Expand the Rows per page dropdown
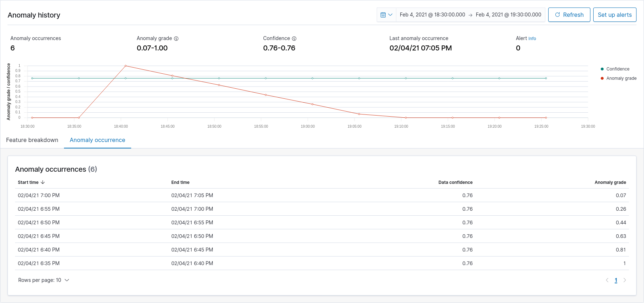644x303 pixels. pos(44,280)
